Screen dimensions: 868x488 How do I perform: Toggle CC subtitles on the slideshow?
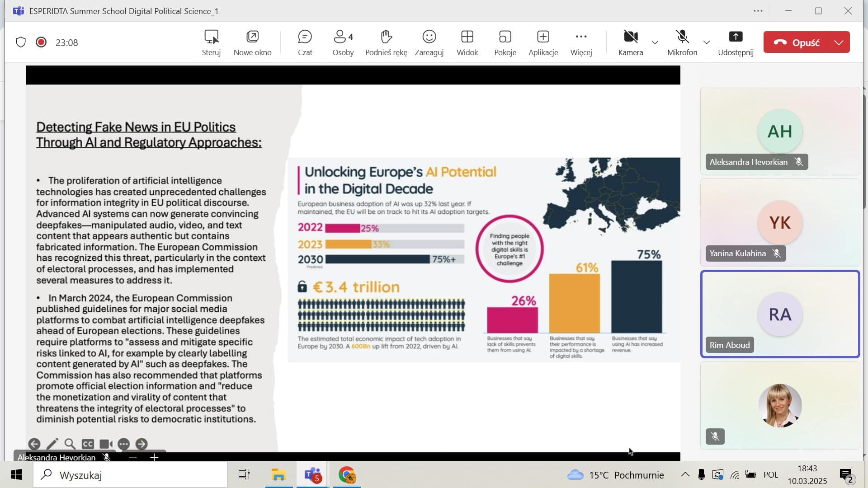coord(88,444)
